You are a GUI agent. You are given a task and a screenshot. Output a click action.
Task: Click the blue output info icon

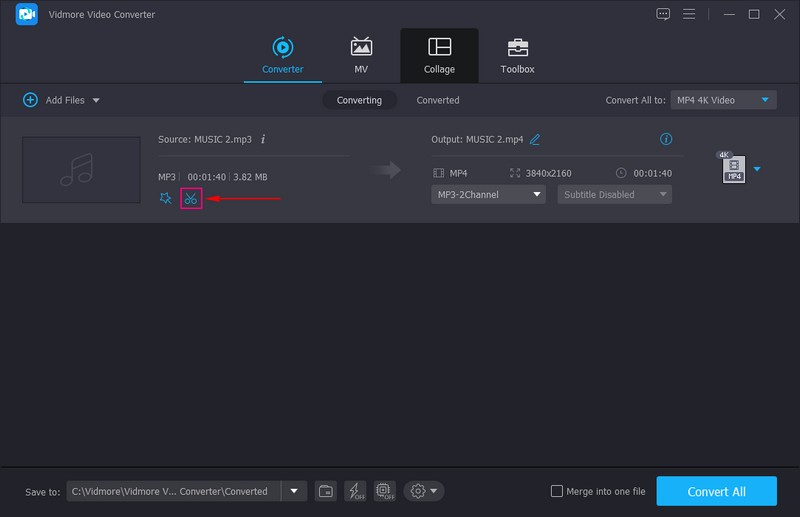point(666,140)
